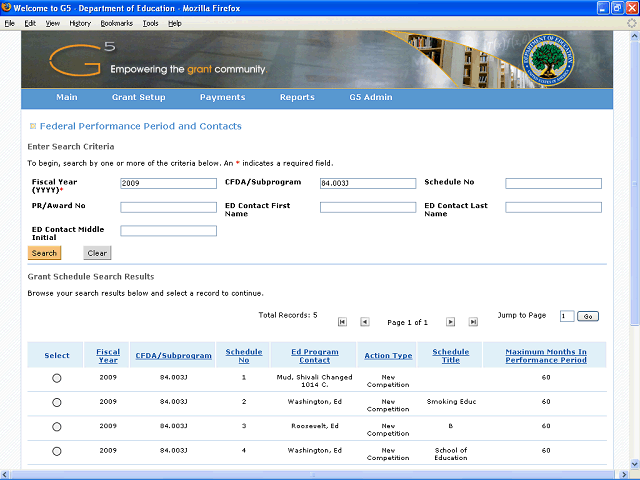Viewport: 640px width, 480px height.
Task: Open the Reports navigation menu
Action: pyautogui.click(x=297, y=98)
